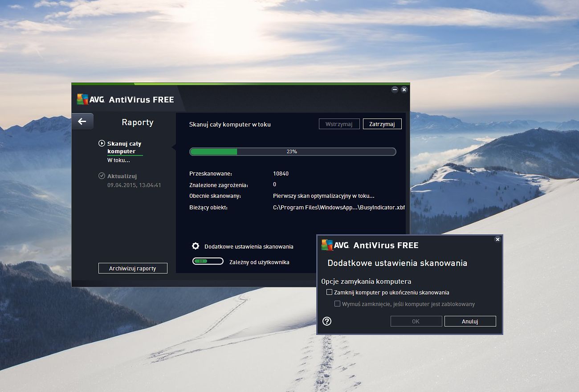This screenshot has width=579, height=392.
Task: Pause the scan with Wstrzymaj
Action: pos(339,124)
